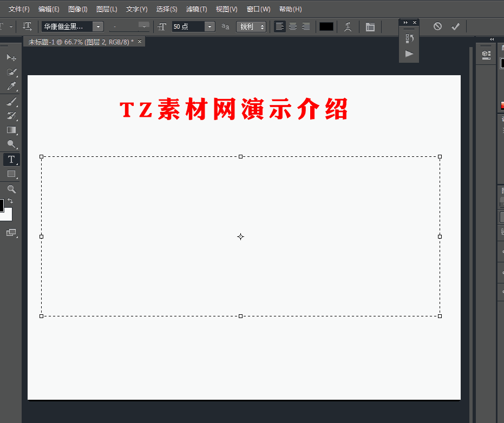
Task: Select the Horizontal Type tool
Action: pyautogui.click(x=11, y=160)
